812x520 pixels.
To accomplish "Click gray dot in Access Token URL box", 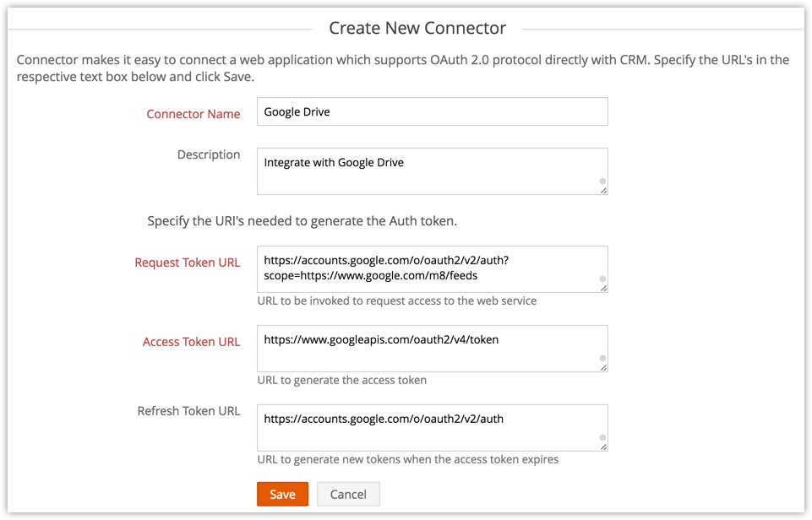I will (602, 358).
